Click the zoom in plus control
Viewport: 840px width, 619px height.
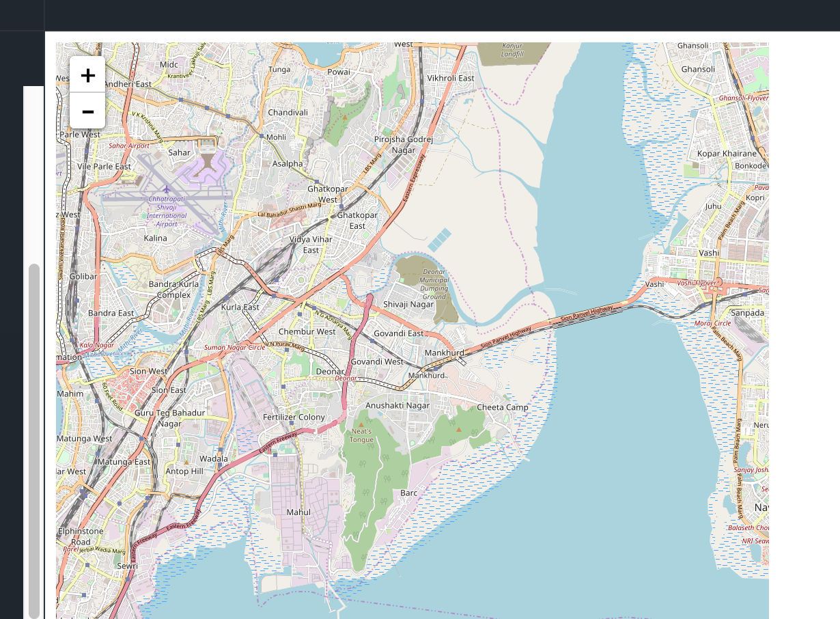coord(87,76)
